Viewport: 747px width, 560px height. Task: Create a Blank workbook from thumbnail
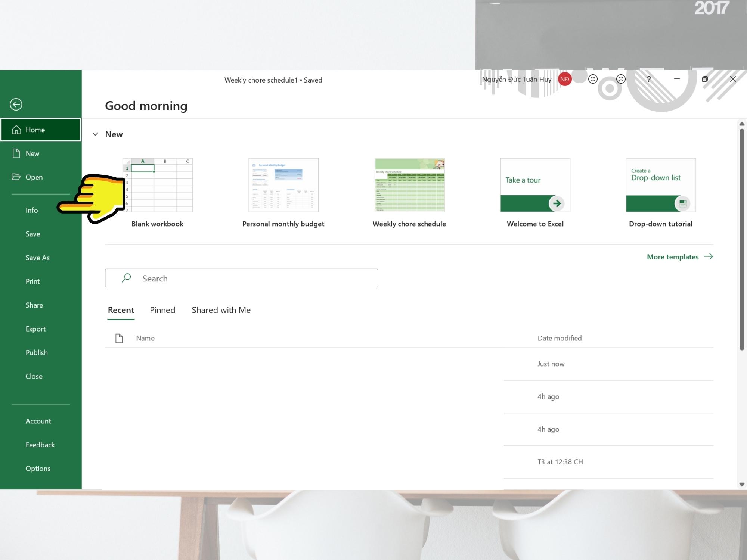[x=158, y=185]
